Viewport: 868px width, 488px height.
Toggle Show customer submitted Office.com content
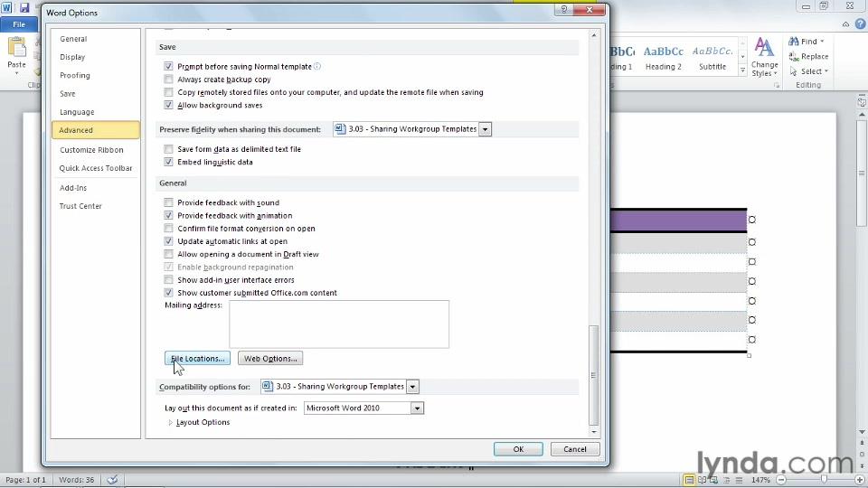[x=168, y=293]
